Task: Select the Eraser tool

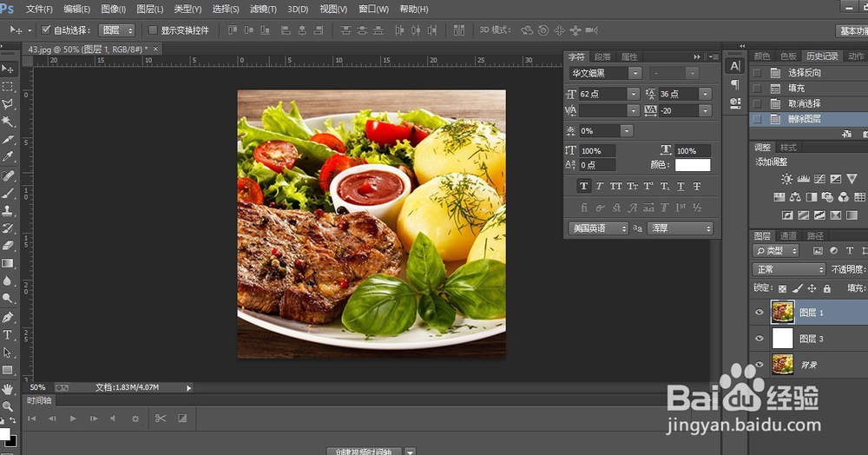Action: point(8,246)
